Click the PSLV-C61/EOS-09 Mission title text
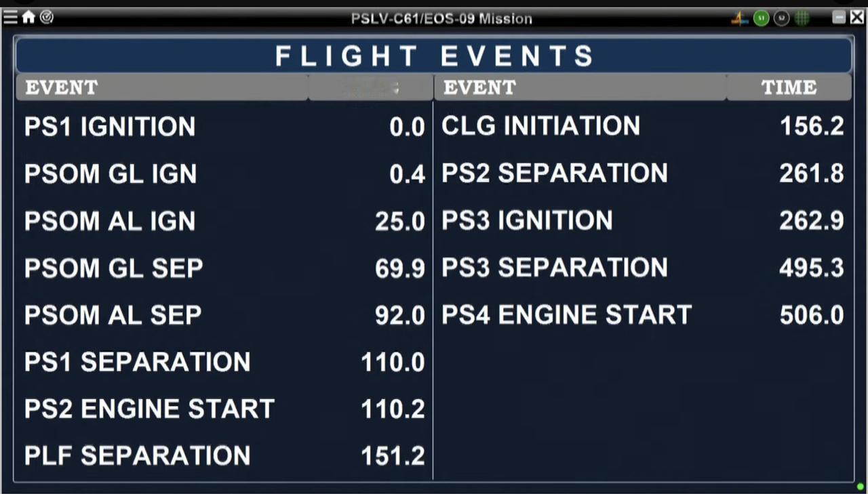The height and width of the screenshot is (494, 868). coord(441,18)
